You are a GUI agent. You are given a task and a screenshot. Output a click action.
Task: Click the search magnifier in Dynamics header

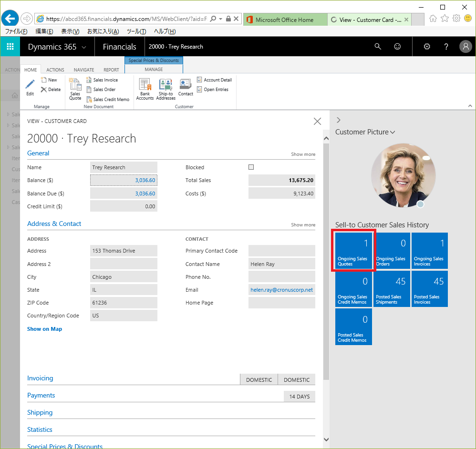378,46
